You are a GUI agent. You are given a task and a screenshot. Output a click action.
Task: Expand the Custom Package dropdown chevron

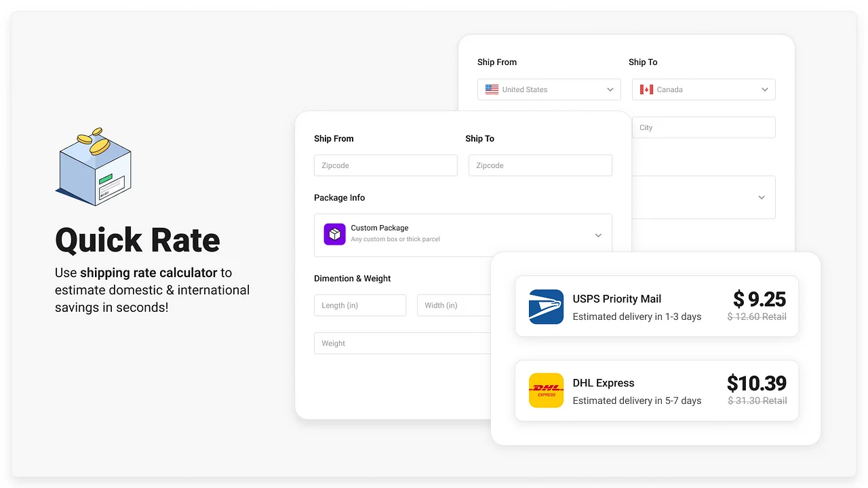(598, 235)
